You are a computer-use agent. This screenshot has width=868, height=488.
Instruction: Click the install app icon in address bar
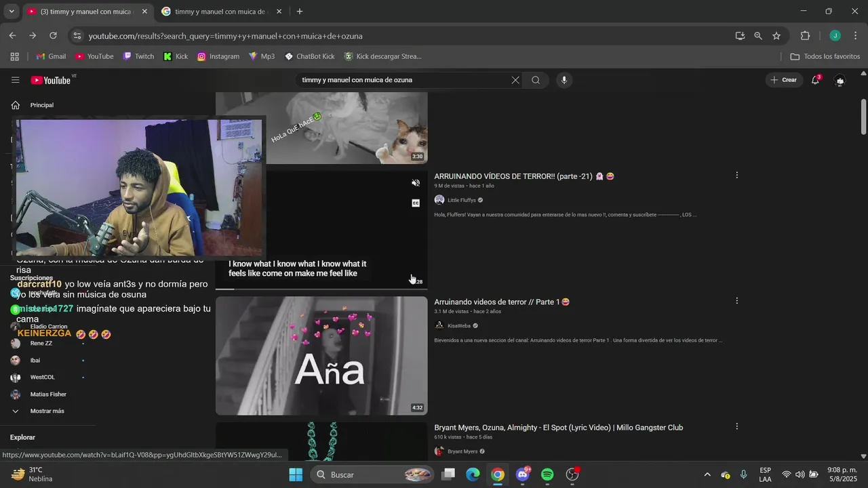[x=740, y=36]
